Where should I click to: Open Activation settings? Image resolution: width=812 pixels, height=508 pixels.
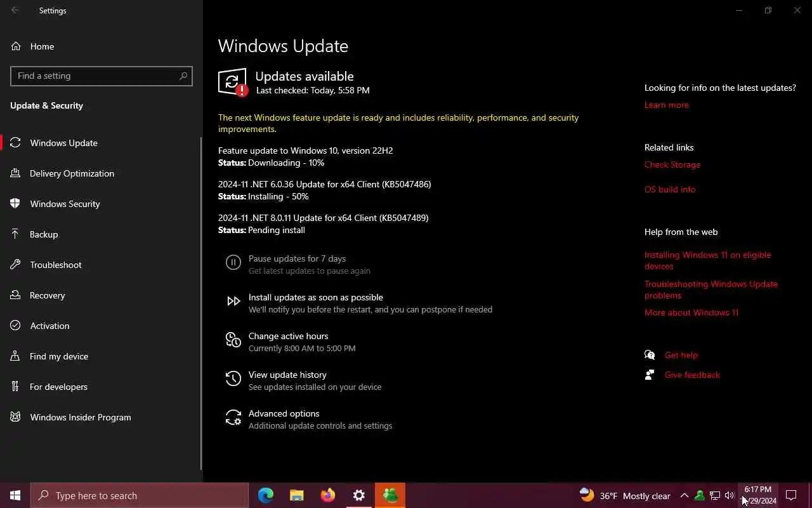pyautogui.click(x=101, y=326)
